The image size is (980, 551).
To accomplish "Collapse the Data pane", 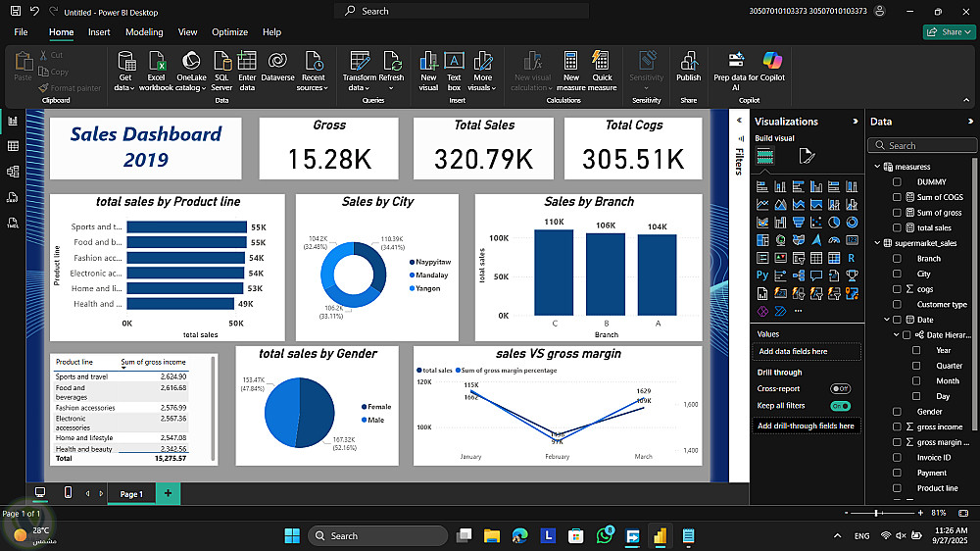I will [x=970, y=122].
